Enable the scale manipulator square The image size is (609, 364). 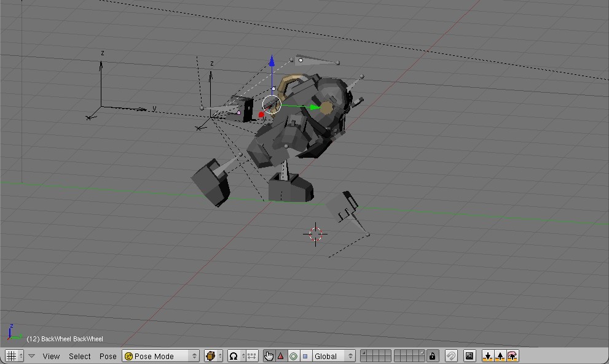click(x=305, y=356)
